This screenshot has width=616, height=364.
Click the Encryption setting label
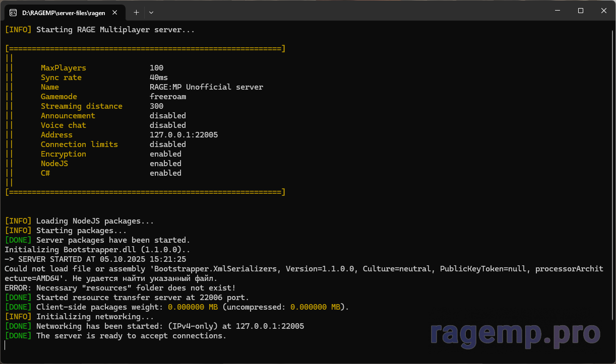tap(64, 154)
